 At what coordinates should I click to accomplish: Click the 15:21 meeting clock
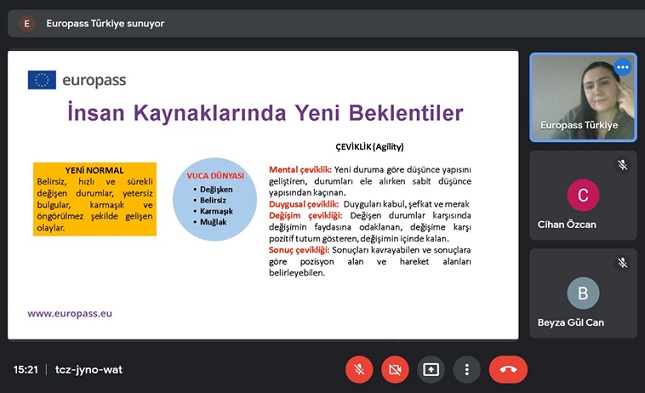26,370
